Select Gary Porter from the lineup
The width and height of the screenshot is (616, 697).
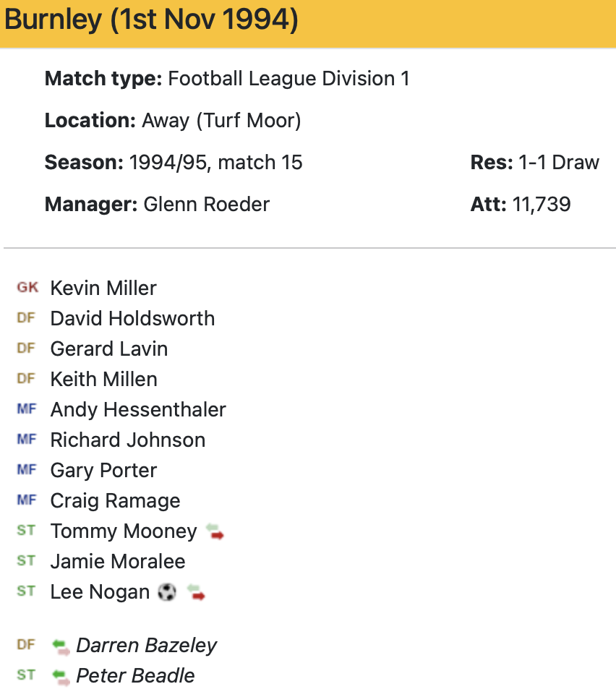click(x=103, y=470)
